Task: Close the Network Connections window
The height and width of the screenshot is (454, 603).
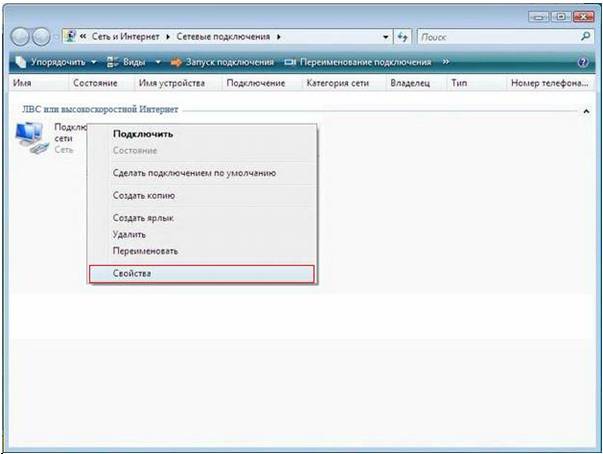Action: point(583,17)
